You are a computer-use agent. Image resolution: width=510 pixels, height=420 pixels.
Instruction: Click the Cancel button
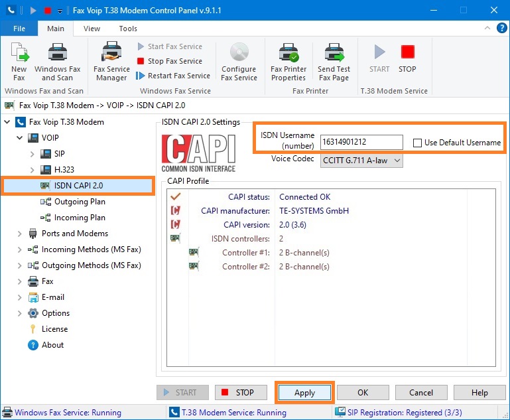(421, 393)
